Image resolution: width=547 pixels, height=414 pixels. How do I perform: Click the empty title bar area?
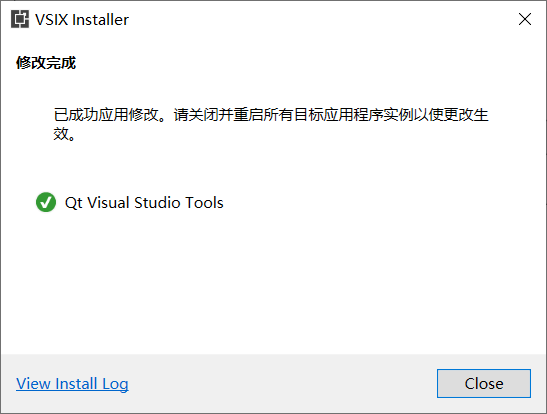(321, 19)
